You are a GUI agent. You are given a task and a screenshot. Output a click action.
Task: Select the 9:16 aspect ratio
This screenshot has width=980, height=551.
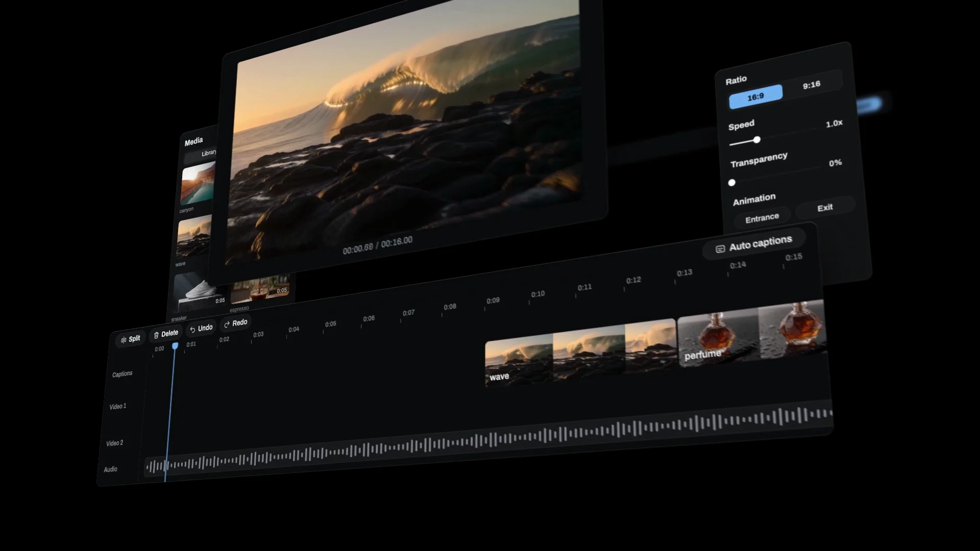(812, 85)
